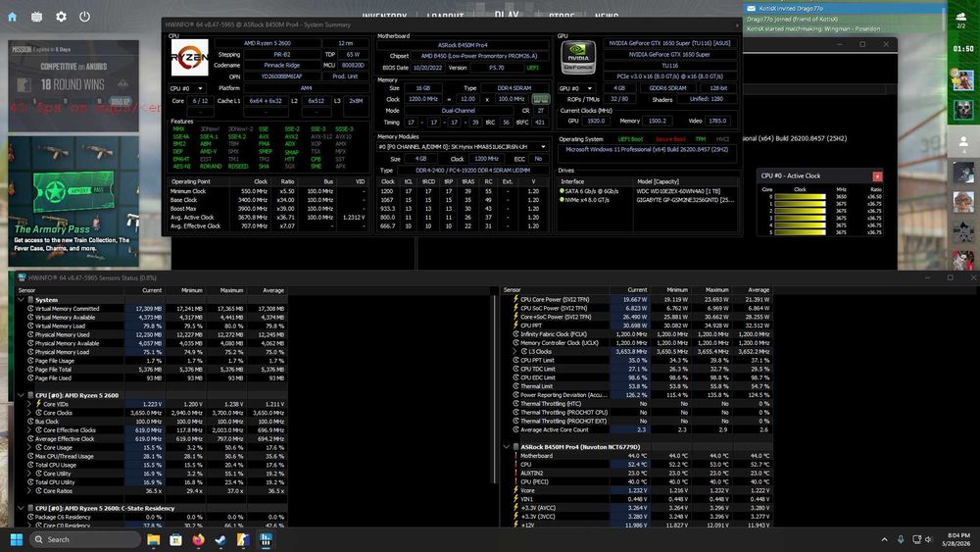Expand the Core Effective Clocks row

29,430
